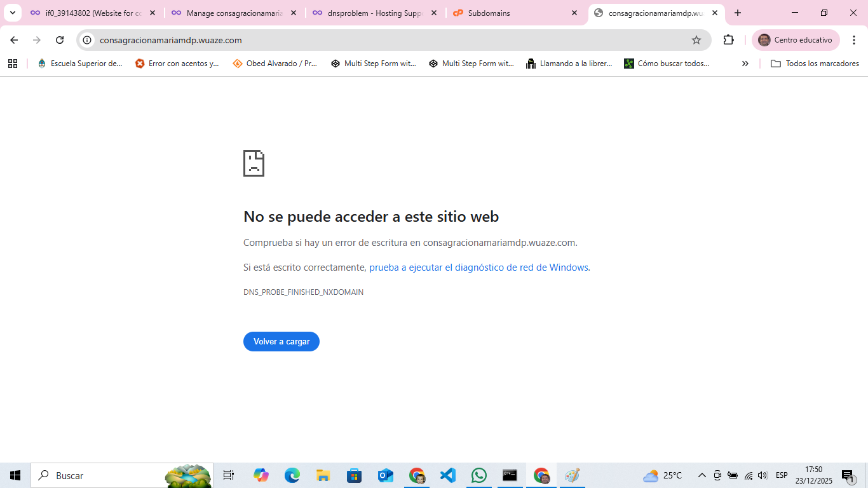Viewport: 868px width, 488px height.
Task: Bookmark this page with star icon
Action: (x=696, y=40)
